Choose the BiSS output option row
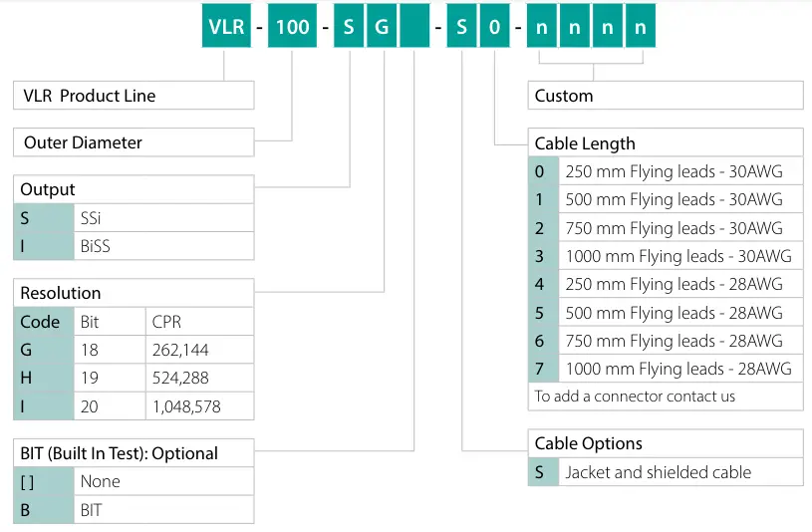The image size is (812, 532). point(134,246)
